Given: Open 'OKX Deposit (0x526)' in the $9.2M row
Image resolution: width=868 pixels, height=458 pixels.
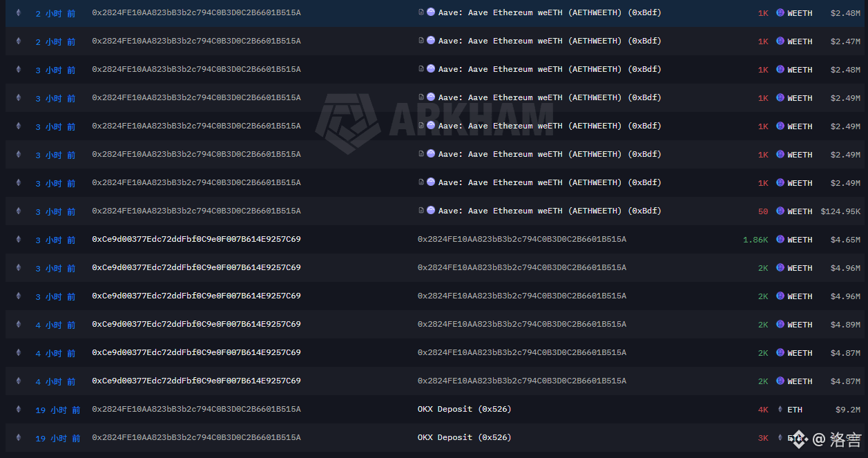Looking at the screenshot, I should [x=465, y=410].
